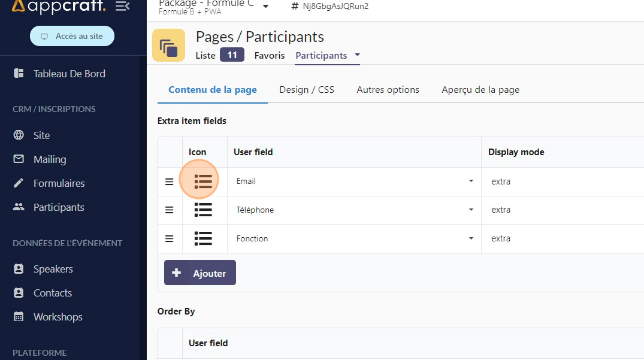The height and width of the screenshot is (360, 644).
Task: Open the Aperçu de la page tab
Action: pos(480,90)
